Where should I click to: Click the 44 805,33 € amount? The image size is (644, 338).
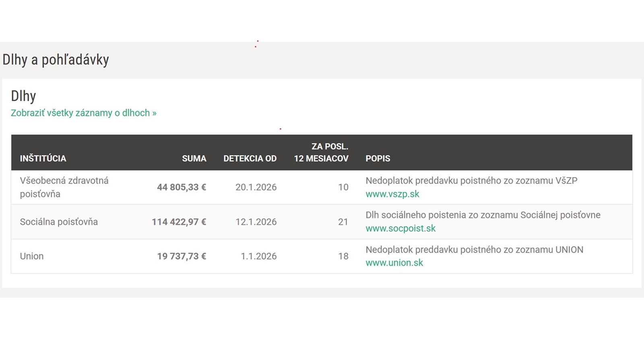tap(182, 187)
